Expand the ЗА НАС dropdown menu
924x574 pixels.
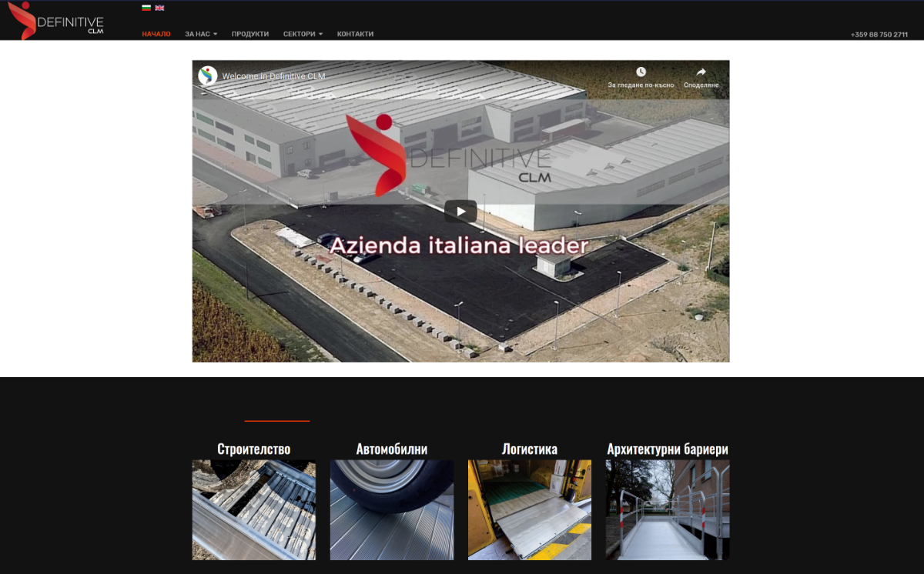pos(201,34)
